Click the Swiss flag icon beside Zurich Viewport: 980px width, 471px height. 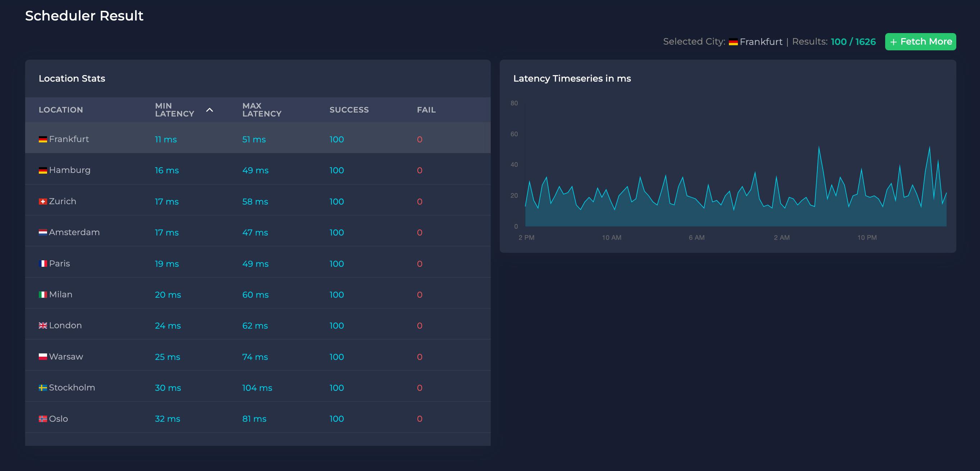pos(43,201)
